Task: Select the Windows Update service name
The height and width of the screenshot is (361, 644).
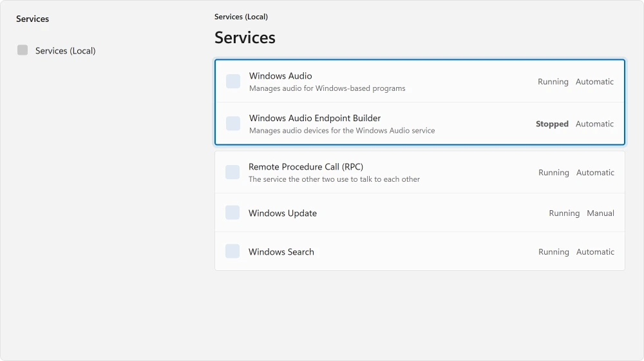Action: 283,213
